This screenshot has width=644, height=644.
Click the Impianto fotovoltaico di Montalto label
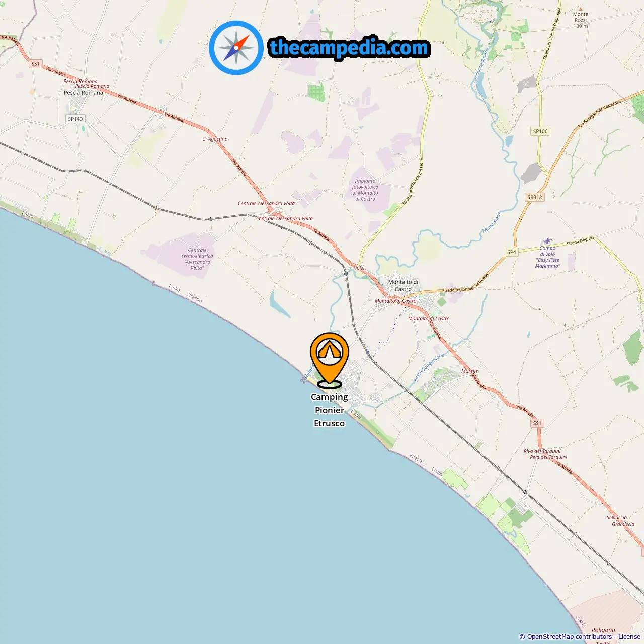click(x=365, y=190)
